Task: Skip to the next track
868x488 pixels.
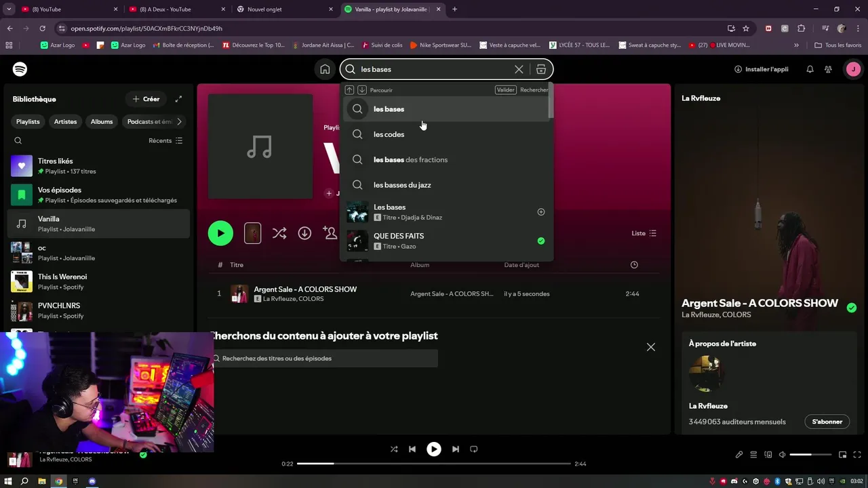Action: (x=456, y=449)
